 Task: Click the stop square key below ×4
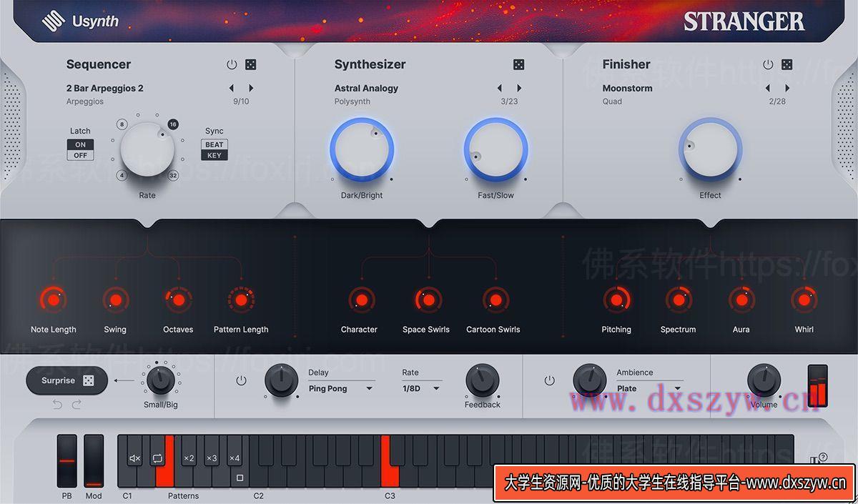[240, 478]
